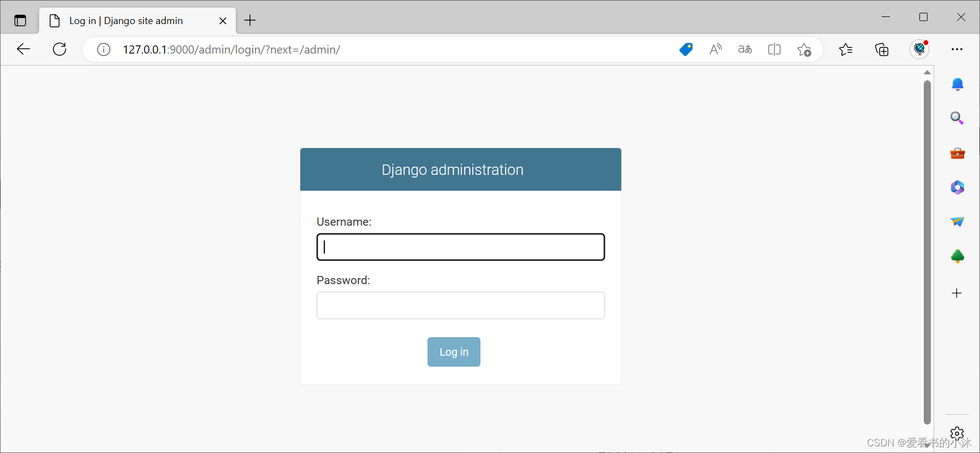The image size is (980, 453).
Task: Click the Password label
Action: 343,280
